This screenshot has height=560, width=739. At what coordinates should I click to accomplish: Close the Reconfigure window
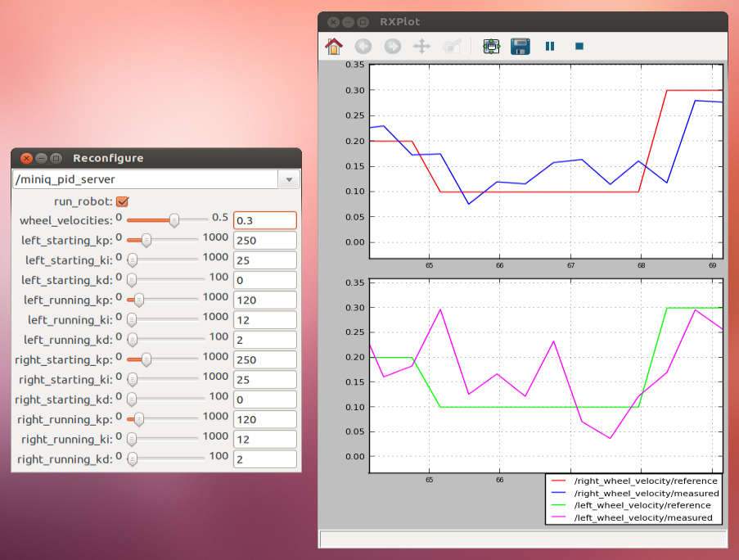coord(26,158)
